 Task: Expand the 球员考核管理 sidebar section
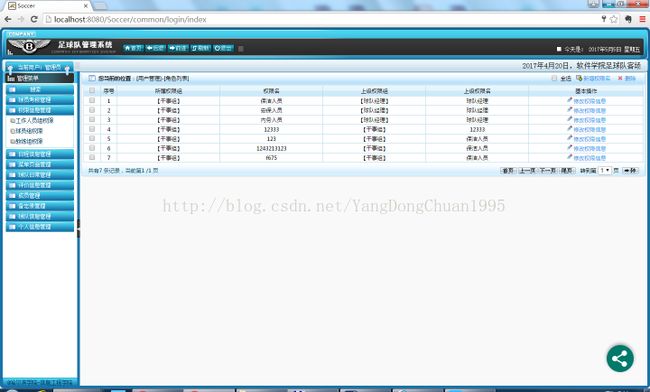point(40,100)
